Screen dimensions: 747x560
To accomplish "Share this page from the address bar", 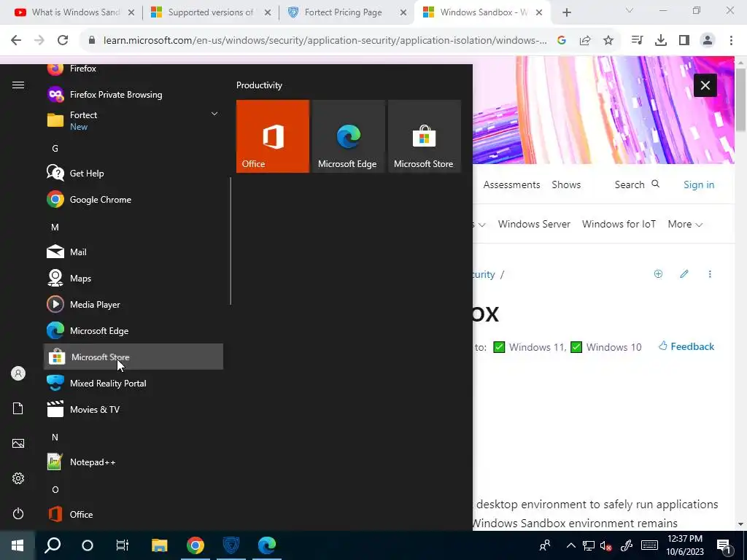I will (585, 41).
